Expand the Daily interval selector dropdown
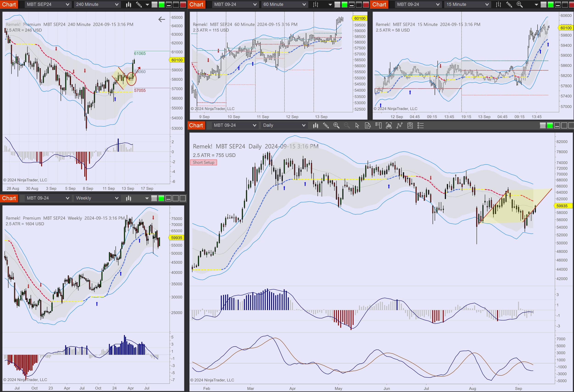 (284, 125)
